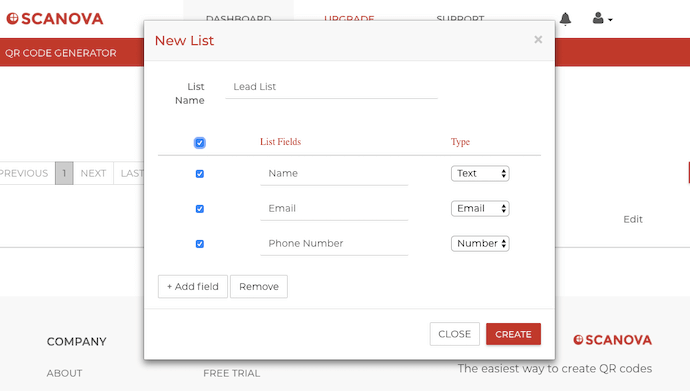Click the New List dialog title
The height and width of the screenshot is (391, 690).
tap(184, 40)
